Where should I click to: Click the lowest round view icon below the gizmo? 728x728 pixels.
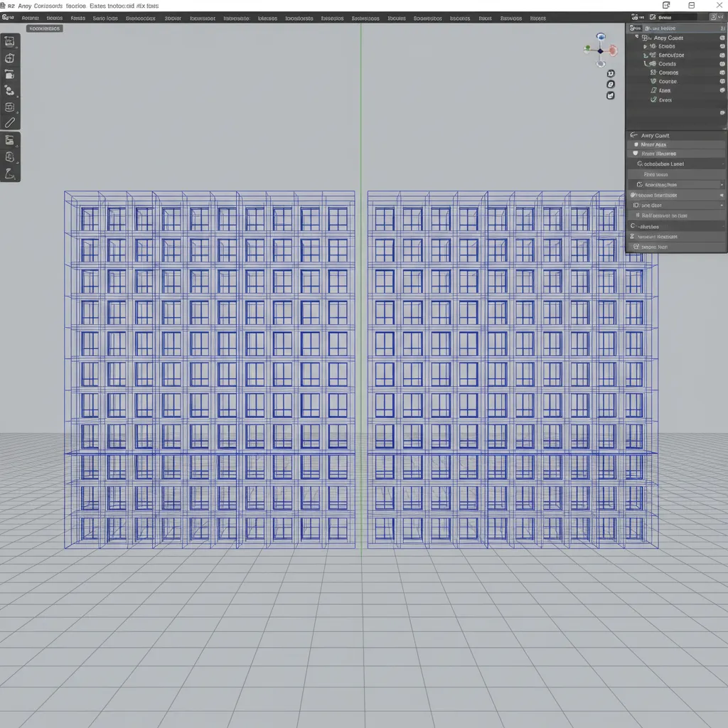click(611, 95)
